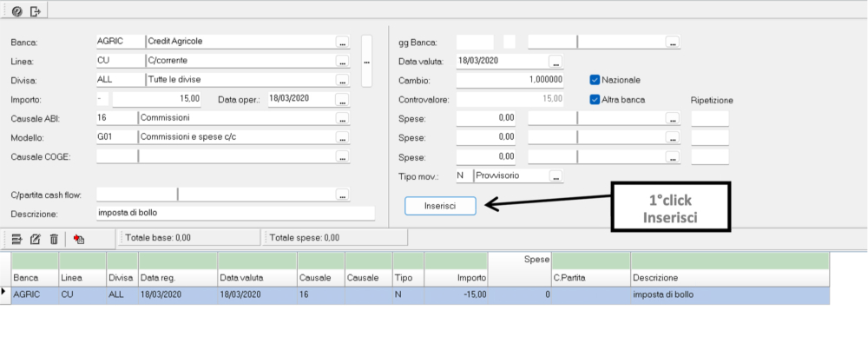Click the exit door icon
Screen dimensions: 868x337
36,10
